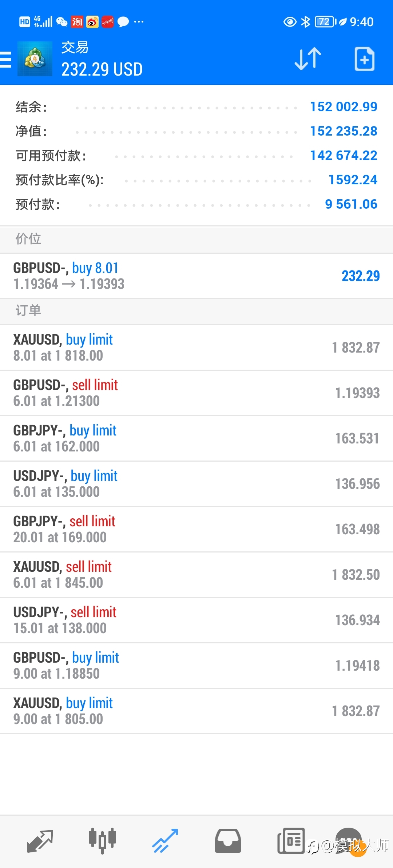Open the GBPUSD buy 8.01 position
393x868 pixels.
196,276
